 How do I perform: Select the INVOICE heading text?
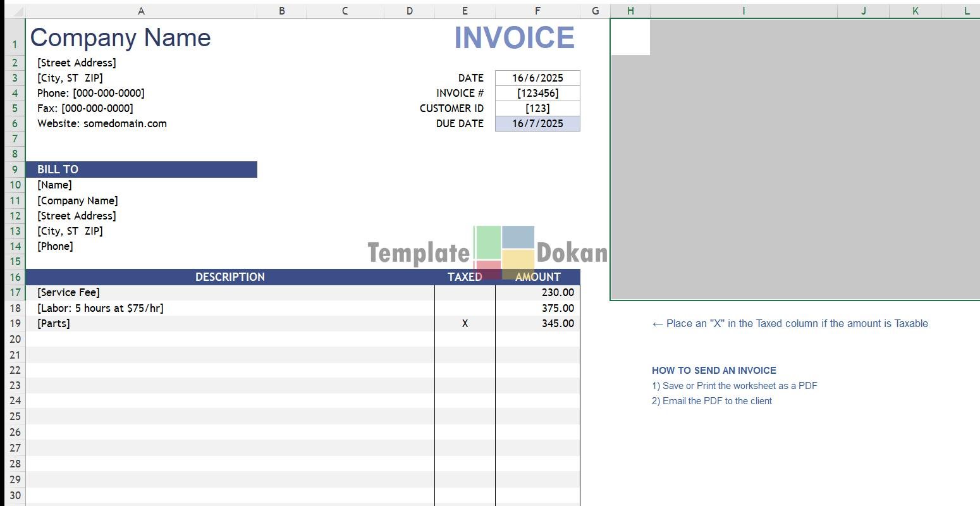[514, 38]
